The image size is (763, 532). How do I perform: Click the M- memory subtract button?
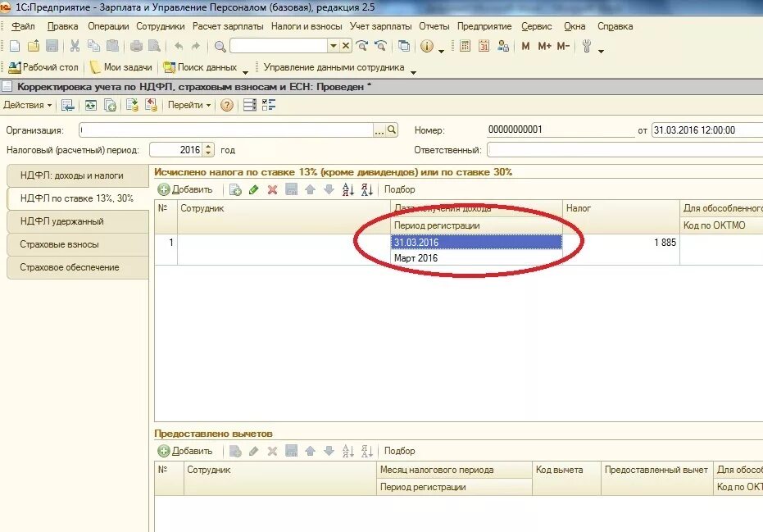(x=563, y=46)
